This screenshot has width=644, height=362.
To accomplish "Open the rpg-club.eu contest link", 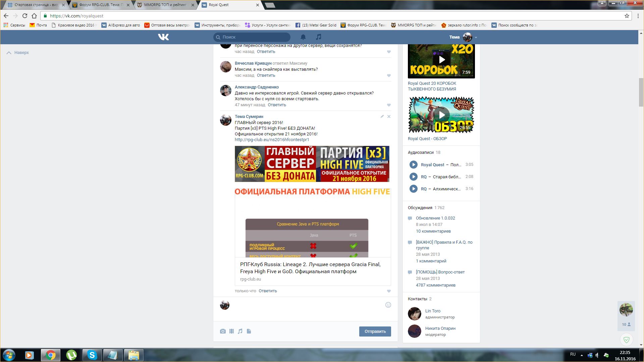I will 272,140.
